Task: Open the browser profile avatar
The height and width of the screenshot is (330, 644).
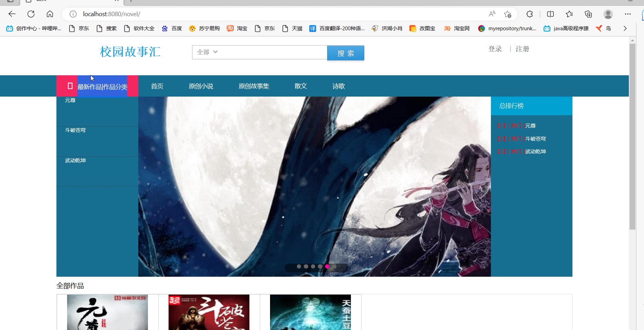Action: [x=608, y=14]
